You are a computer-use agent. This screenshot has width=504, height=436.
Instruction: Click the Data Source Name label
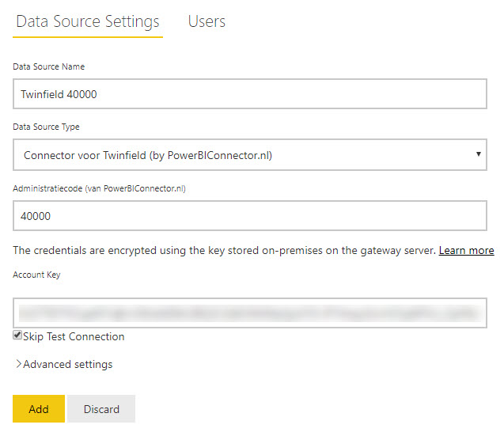48,66
